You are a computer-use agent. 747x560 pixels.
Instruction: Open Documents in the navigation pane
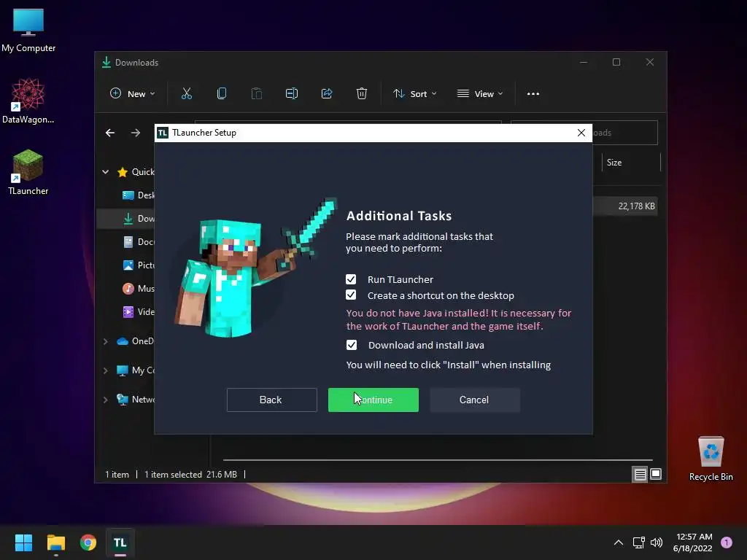(x=139, y=242)
